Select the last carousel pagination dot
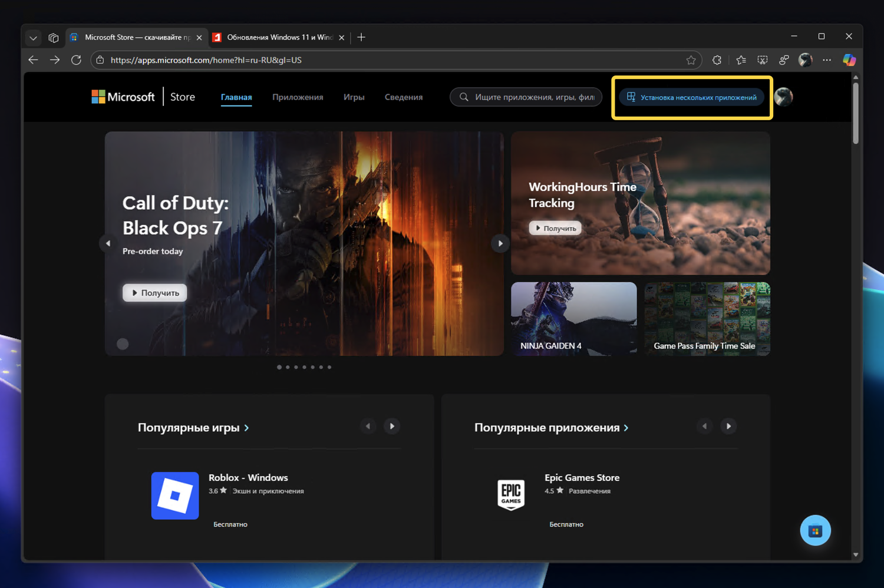 [x=329, y=367]
